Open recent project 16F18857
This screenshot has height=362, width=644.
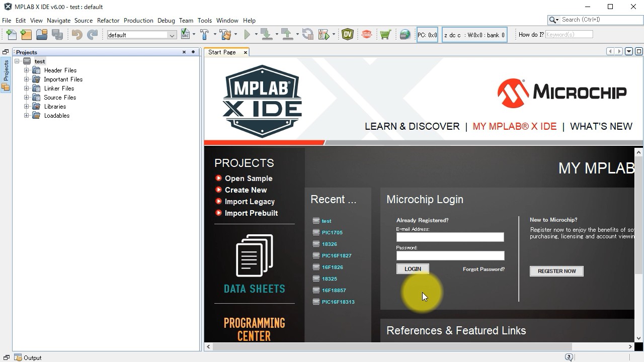coord(334,290)
